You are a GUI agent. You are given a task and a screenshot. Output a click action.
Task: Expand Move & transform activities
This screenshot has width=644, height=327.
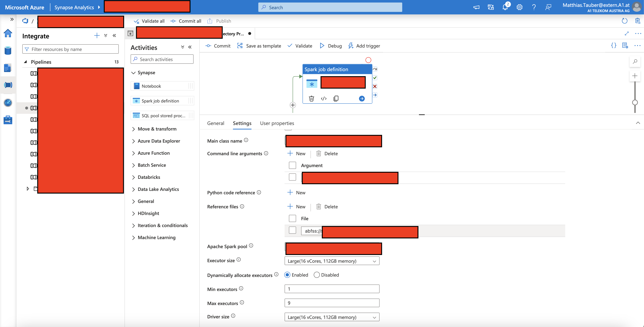click(x=133, y=129)
